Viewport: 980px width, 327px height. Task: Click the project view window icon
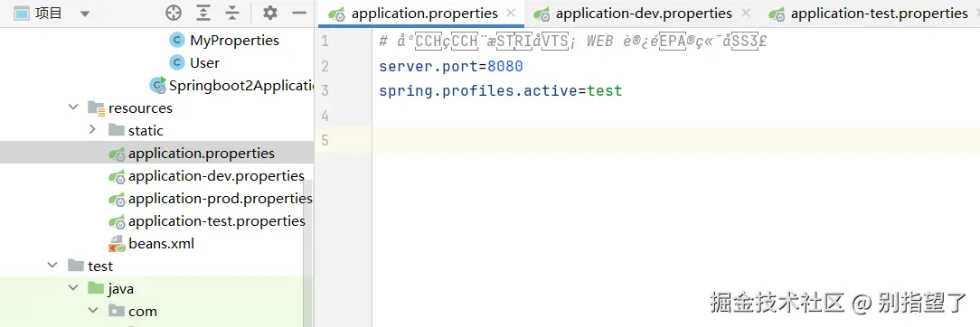pos(22,14)
